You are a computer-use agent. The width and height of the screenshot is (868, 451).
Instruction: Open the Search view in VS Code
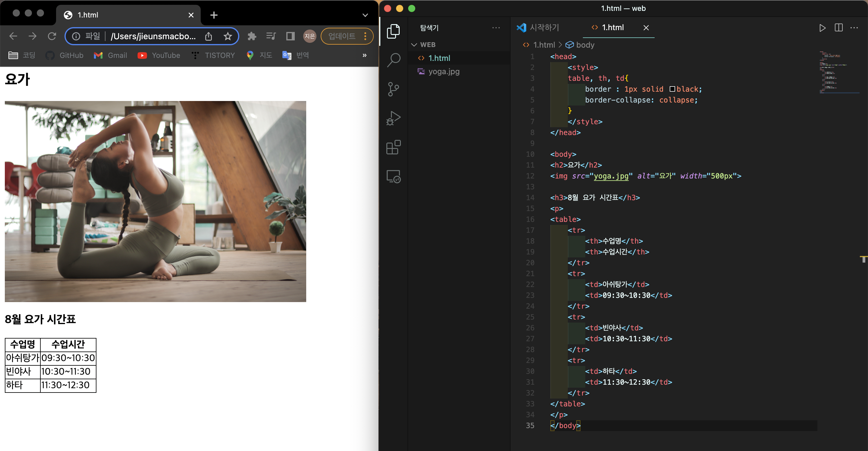click(393, 60)
